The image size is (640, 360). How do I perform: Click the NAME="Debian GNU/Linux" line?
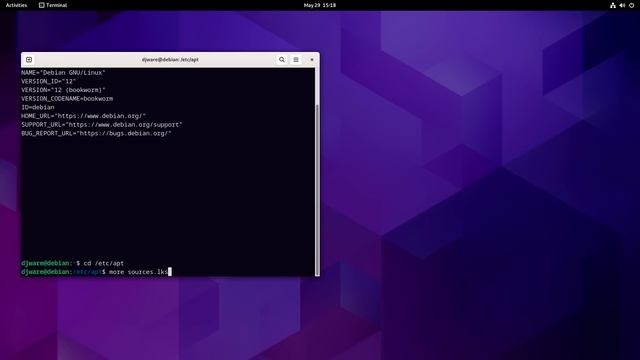tap(63, 73)
